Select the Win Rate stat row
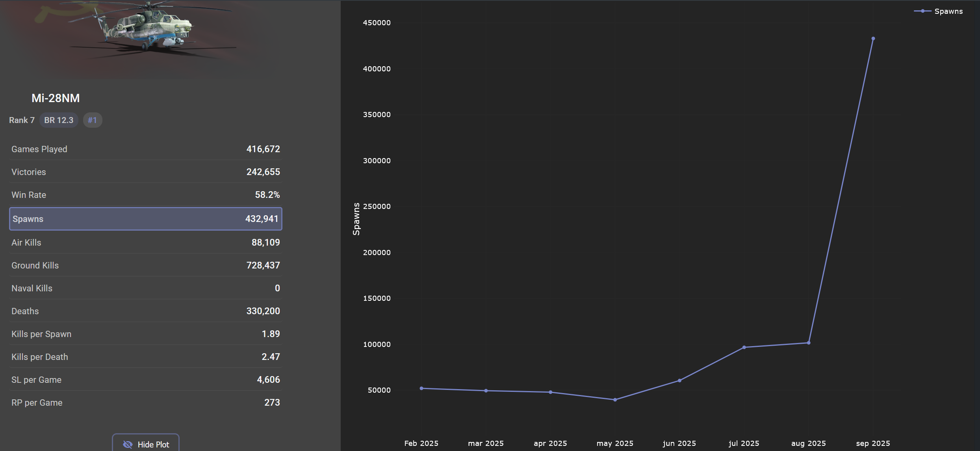The height and width of the screenshot is (451, 980). point(145,195)
